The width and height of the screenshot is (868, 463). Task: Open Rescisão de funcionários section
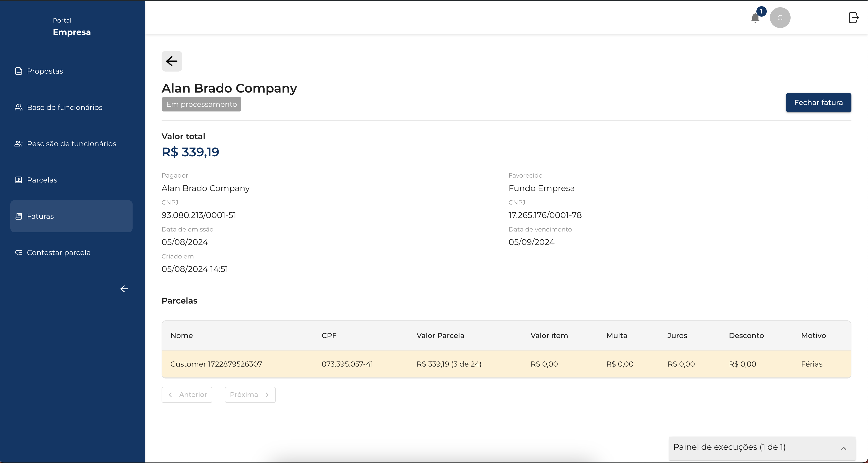coord(71,144)
